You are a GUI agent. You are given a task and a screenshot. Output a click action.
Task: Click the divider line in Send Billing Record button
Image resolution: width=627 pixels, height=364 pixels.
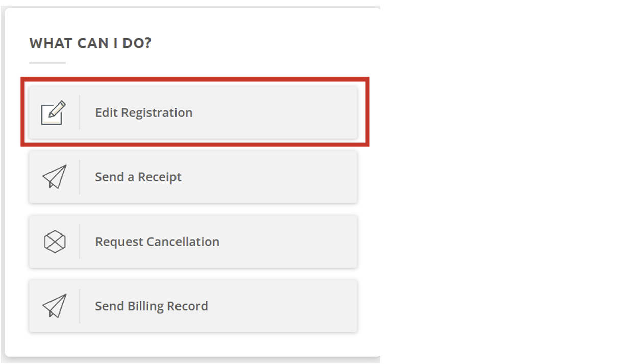tap(80, 306)
